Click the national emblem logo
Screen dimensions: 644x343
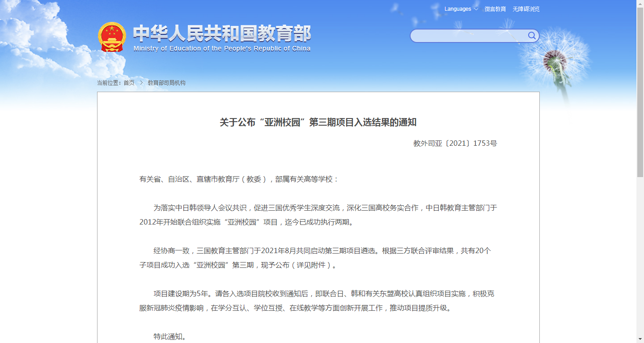point(112,37)
